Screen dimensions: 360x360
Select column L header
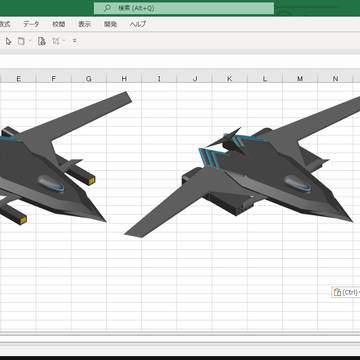point(265,79)
